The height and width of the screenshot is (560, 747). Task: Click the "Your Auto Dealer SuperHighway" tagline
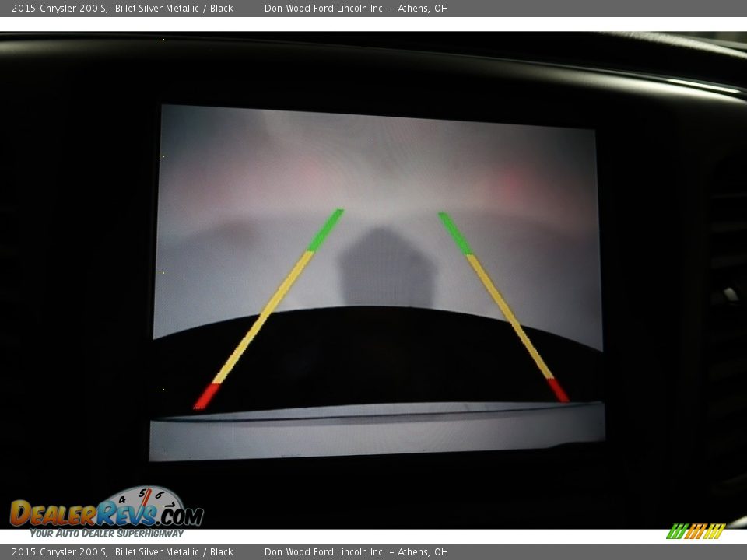tap(107, 533)
